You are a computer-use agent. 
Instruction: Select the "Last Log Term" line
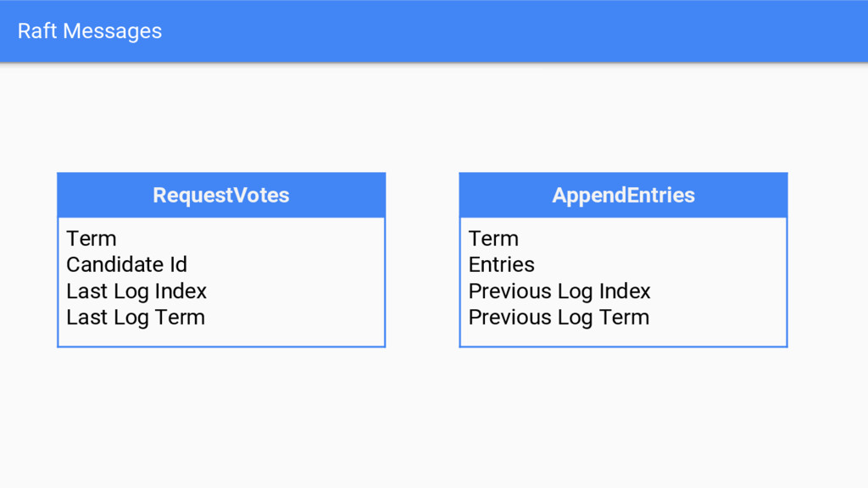tap(136, 318)
